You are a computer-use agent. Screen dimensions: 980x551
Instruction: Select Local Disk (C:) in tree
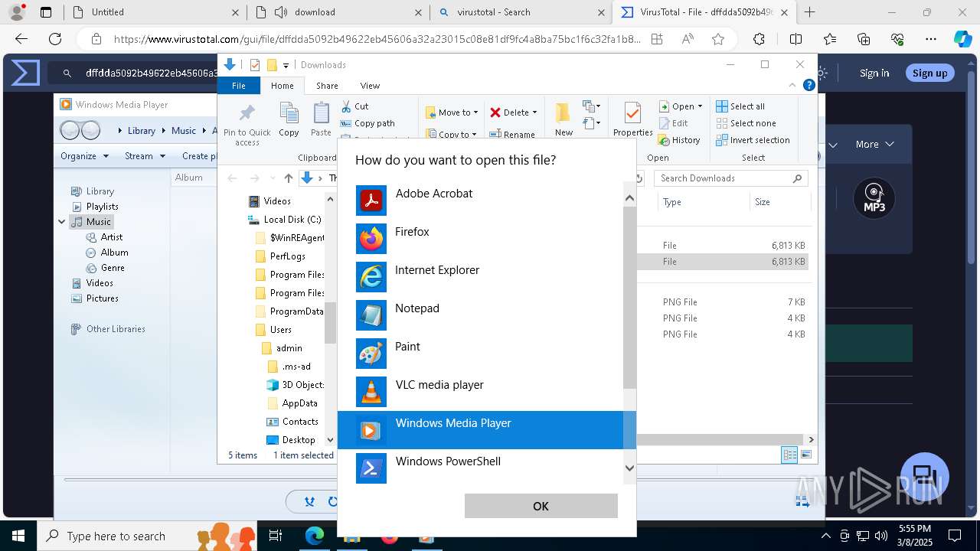285,220
